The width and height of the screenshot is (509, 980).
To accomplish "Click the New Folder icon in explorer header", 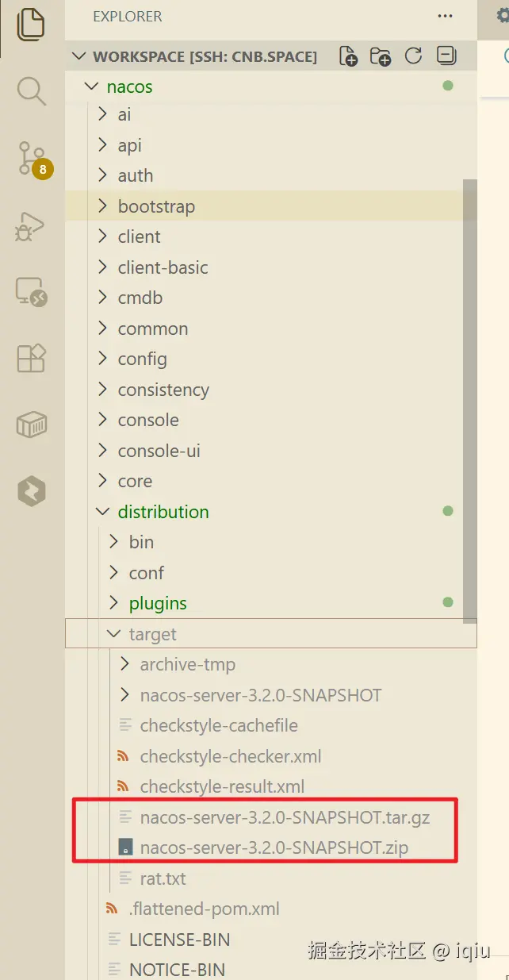I will [381, 56].
